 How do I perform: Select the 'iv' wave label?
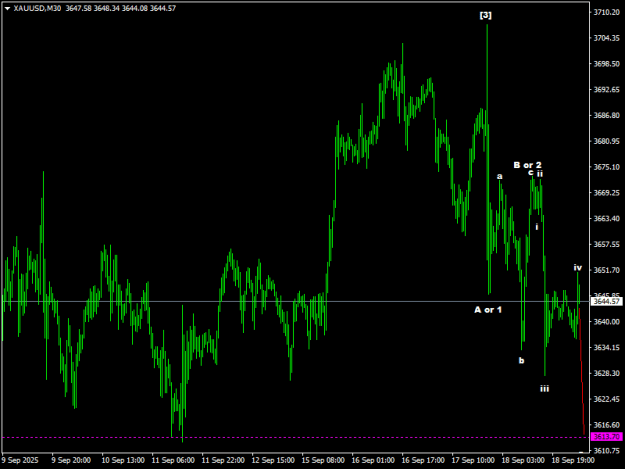coord(578,268)
